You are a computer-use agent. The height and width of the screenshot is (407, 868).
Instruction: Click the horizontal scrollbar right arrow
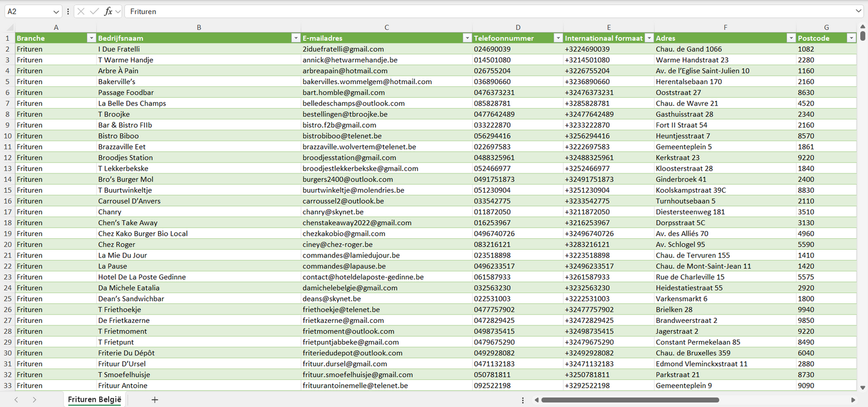tap(853, 400)
